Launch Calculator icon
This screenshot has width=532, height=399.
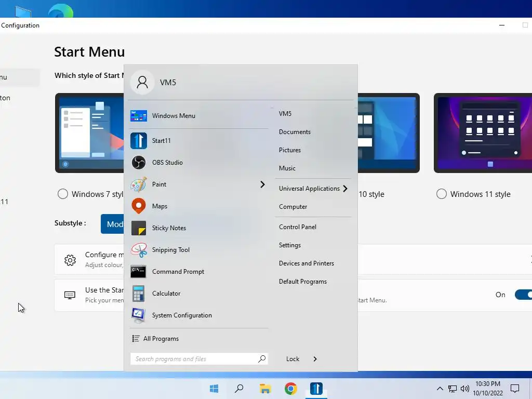(138, 294)
